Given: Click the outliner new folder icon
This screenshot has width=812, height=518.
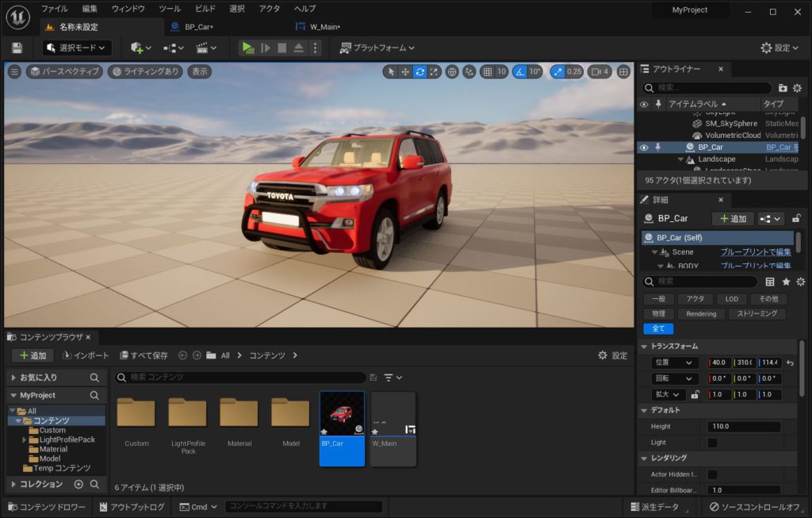Looking at the screenshot, I should coord(783,88).
